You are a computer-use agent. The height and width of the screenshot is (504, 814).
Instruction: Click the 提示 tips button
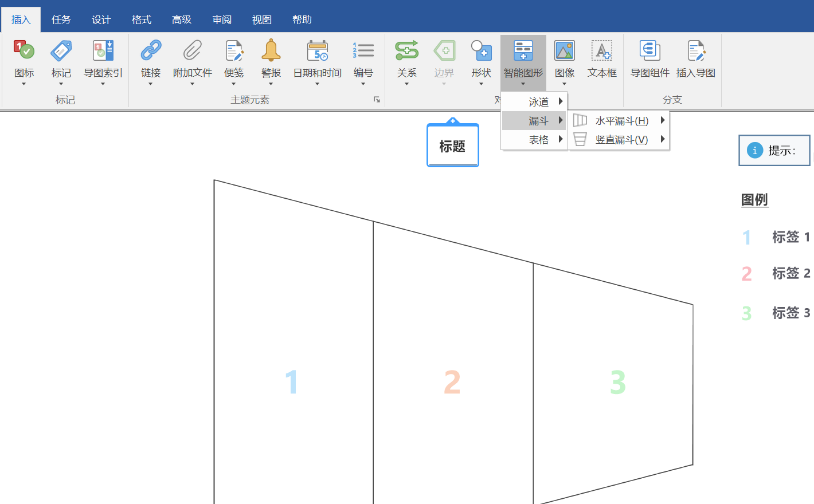[774, 150]
